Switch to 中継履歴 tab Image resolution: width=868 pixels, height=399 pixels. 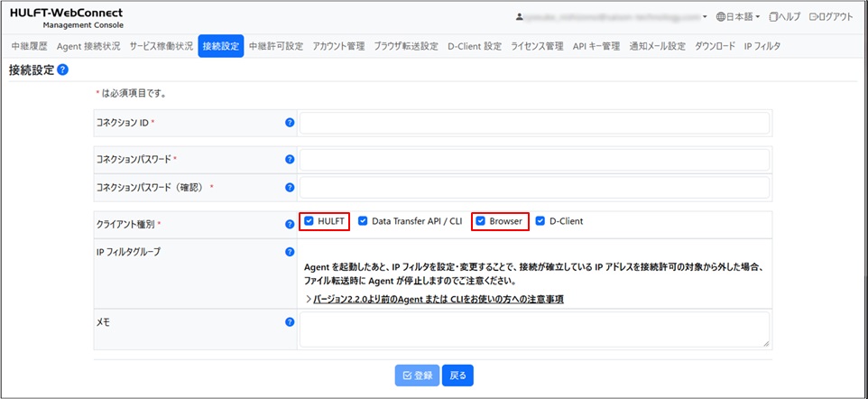tap(30, 47)
